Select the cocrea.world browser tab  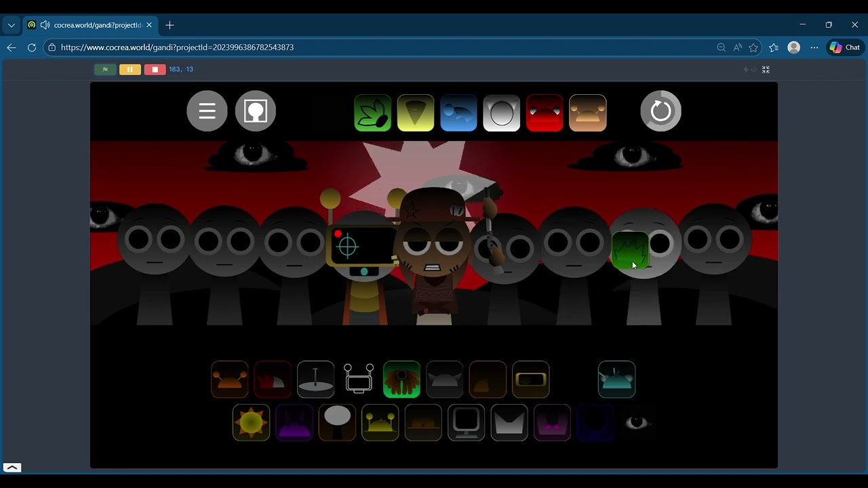pos(90,25)
